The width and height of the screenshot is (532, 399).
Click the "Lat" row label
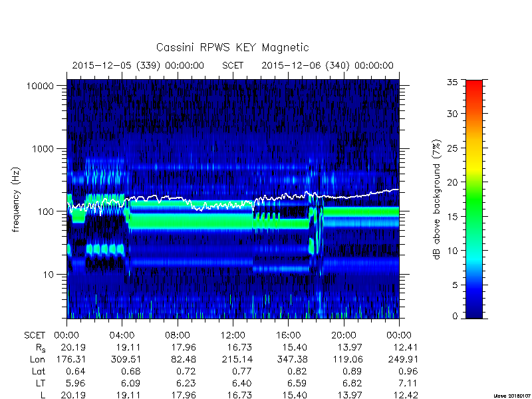(39, 371)
